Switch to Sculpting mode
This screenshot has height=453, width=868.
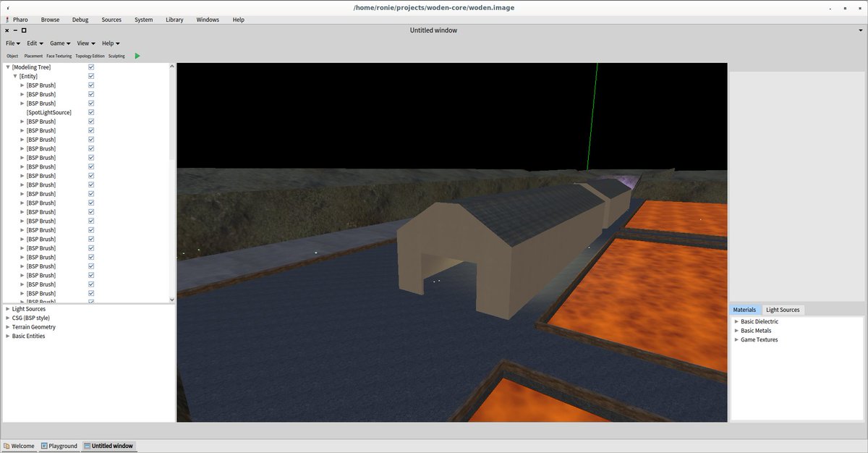coord(116,56)
